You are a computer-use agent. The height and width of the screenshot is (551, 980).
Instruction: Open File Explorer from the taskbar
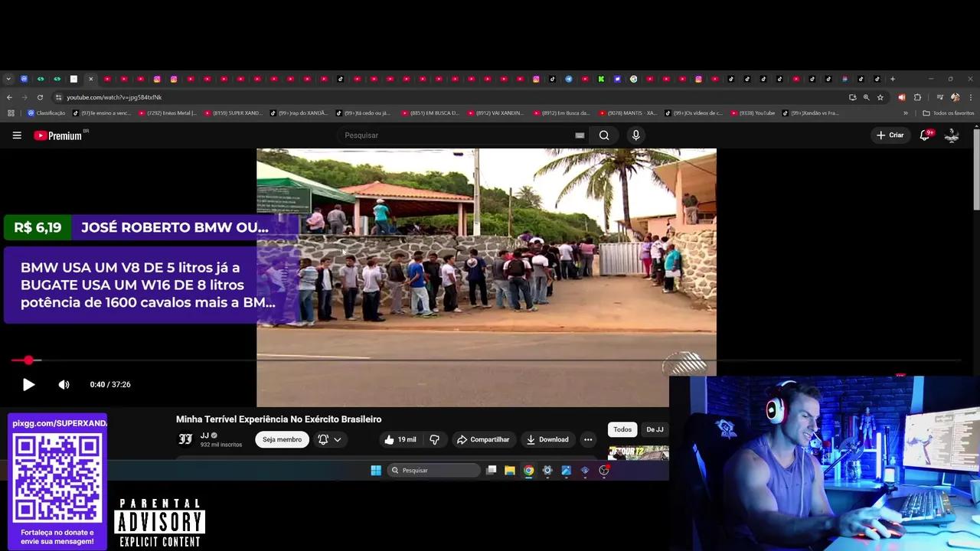tap(510, 471)
